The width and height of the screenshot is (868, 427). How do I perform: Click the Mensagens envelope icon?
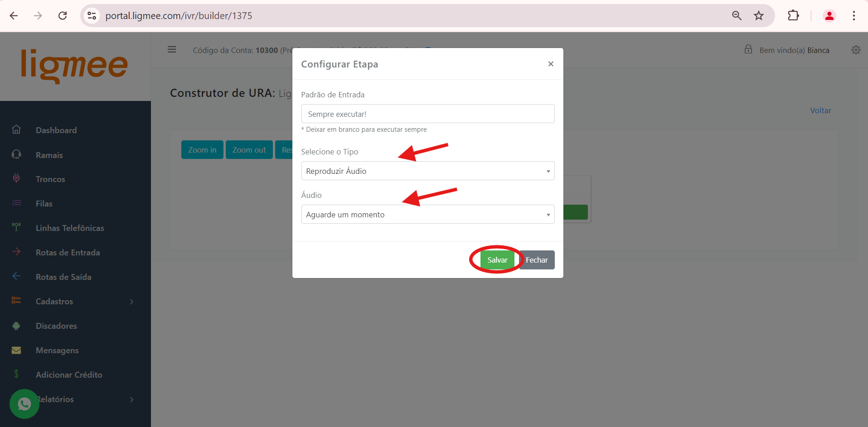point(16,350)
